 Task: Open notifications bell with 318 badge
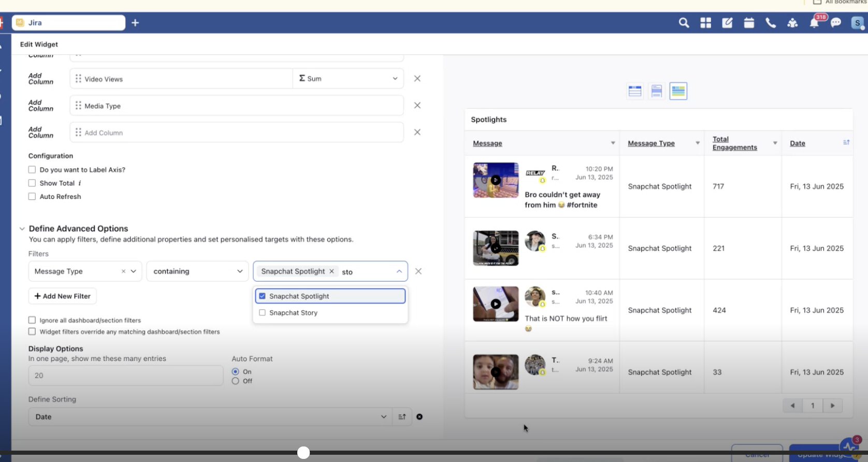tap(815, 23)
